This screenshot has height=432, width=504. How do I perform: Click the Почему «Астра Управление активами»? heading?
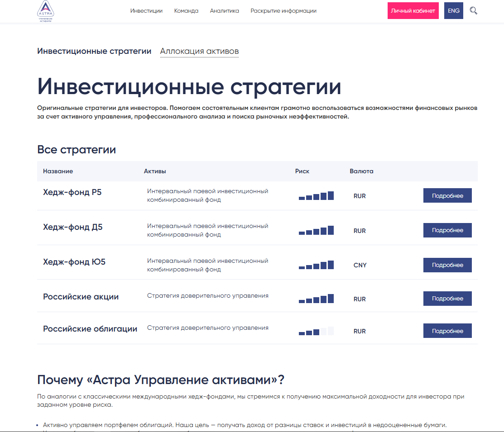161,380
